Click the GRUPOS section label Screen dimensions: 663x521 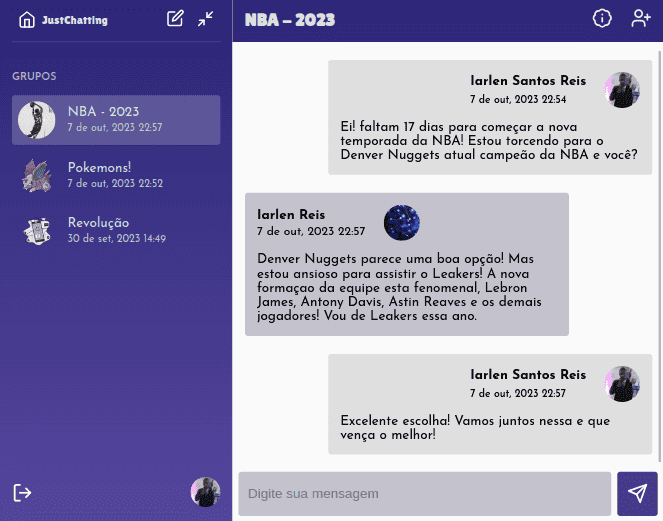tap(34, 76)
